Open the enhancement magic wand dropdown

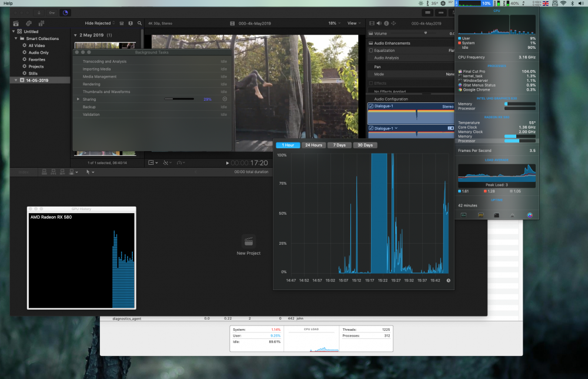pos(167,163)
